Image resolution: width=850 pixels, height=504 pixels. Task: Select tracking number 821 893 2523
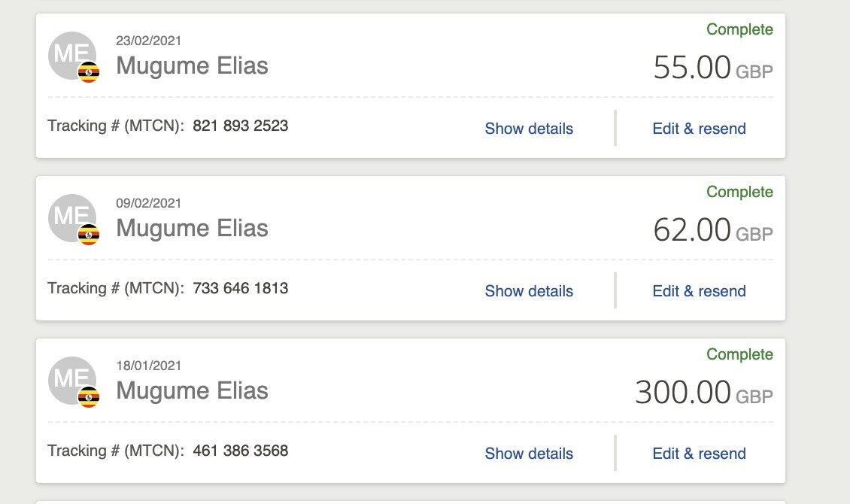[x=241, y=126]
